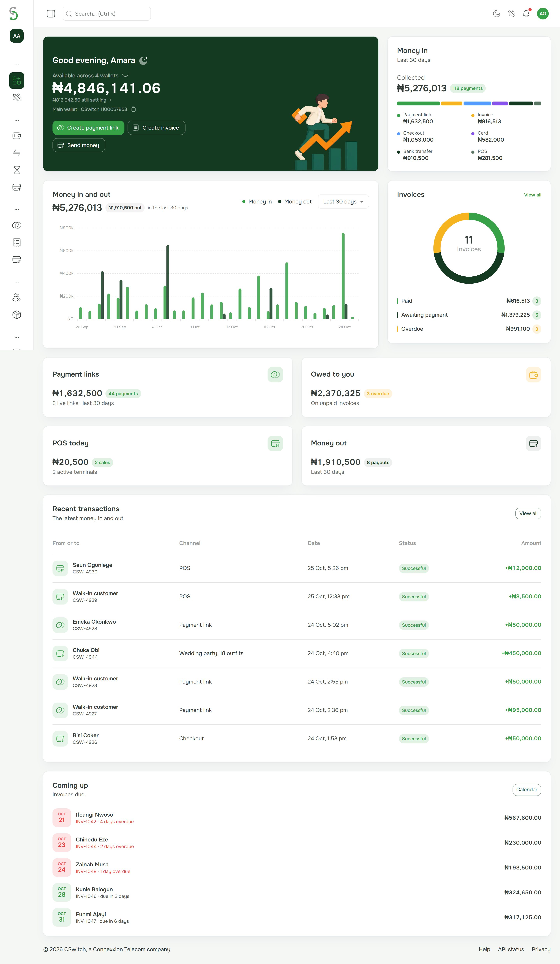Click the Amount column header
This screenshot has height=964, width=560.
[x=531, y=543]
